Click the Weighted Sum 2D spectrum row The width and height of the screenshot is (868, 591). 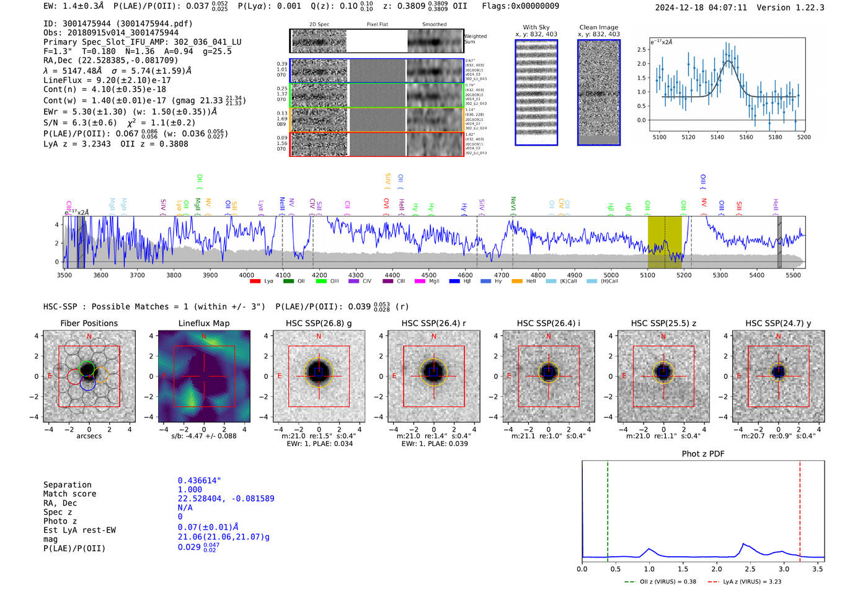coord(377,41)
